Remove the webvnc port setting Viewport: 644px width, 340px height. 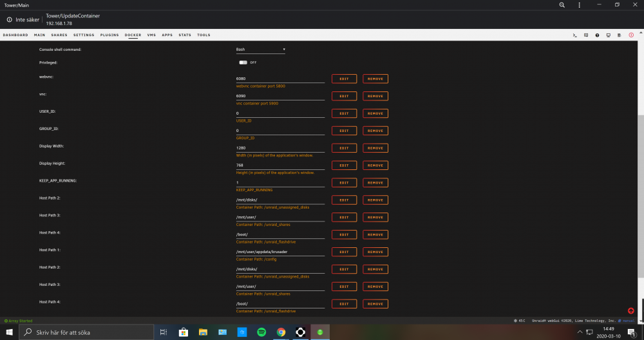375,79
